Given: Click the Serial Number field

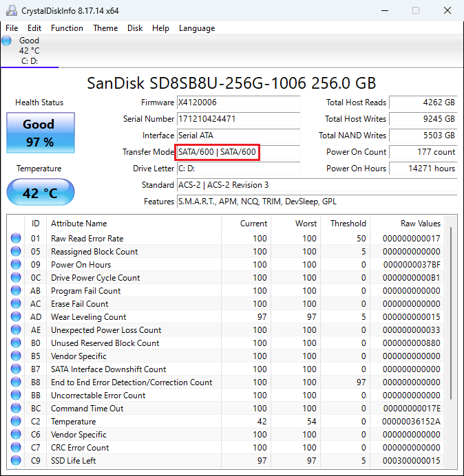Looking at the screenshot, I should tap(238, 119).
